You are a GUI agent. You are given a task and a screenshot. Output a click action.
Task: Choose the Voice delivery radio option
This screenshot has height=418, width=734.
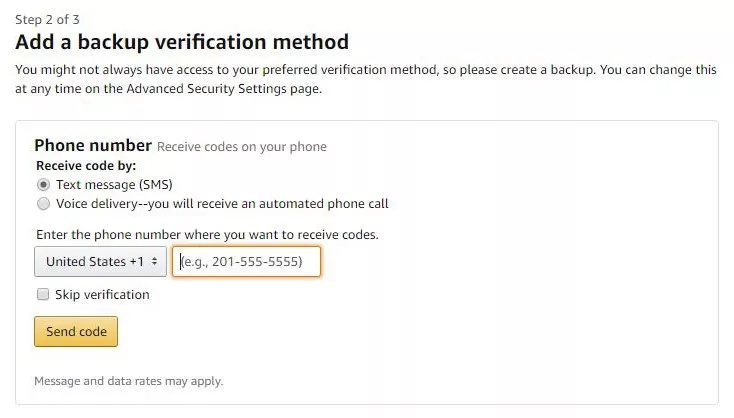click(x=43, y=204)
